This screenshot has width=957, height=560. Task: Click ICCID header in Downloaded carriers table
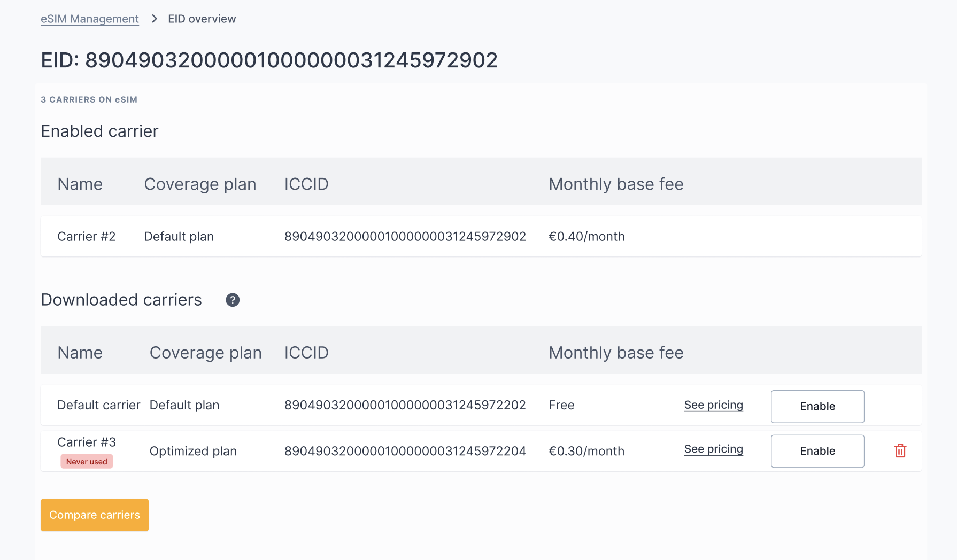point(306,353)
